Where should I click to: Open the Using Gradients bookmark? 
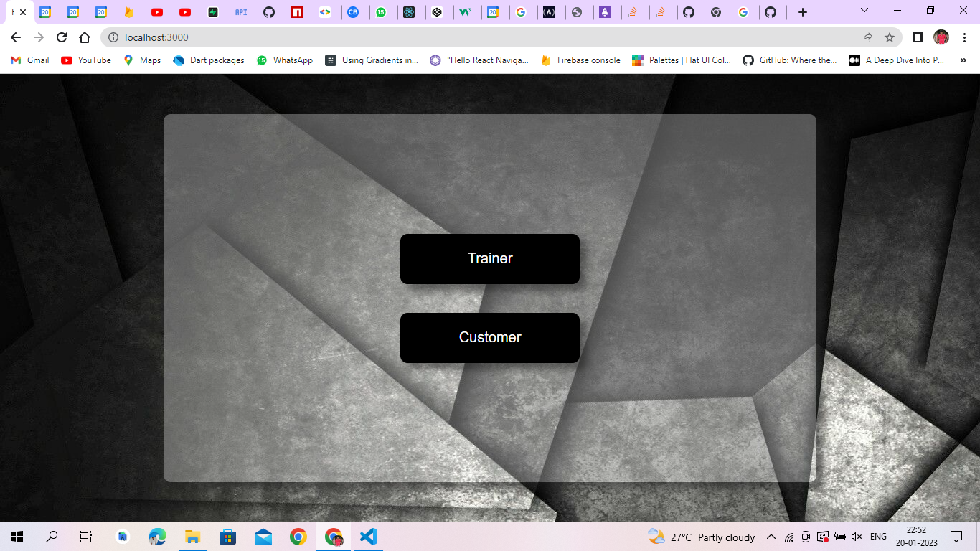[x=372, y=60]
